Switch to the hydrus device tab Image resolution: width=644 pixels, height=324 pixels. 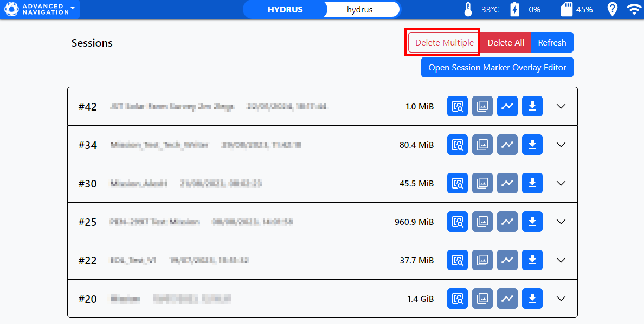[360, 9]
